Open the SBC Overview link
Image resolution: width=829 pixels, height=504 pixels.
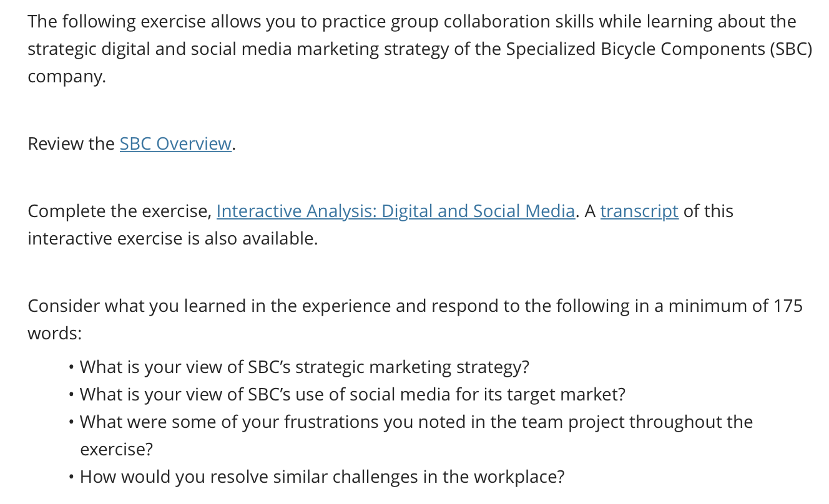point(175,144)
